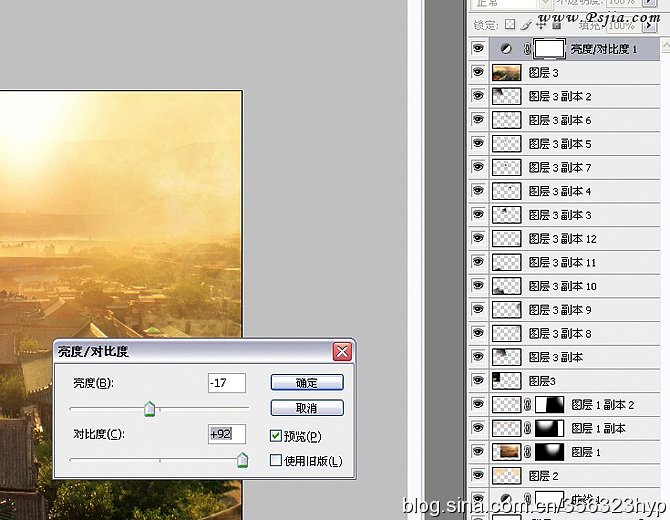Select layer name 图层 3 副本 11
The image size is (670, 520).
tap(562, 262)
